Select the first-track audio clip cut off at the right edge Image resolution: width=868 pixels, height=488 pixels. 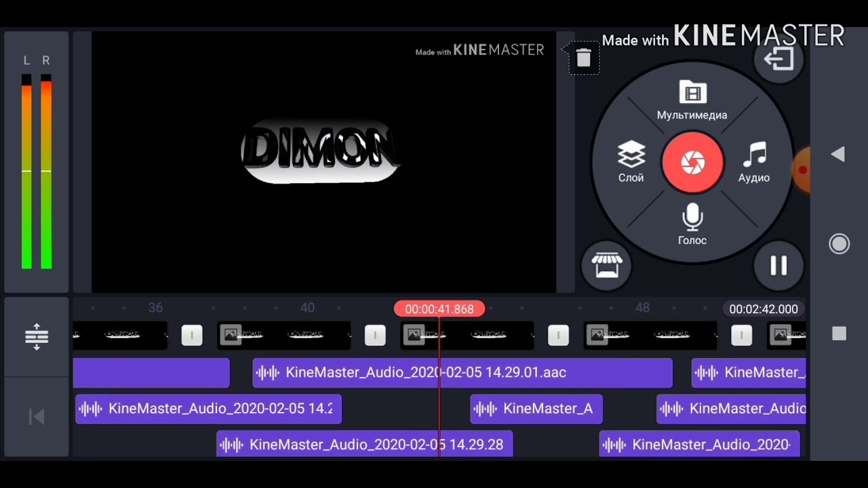point(749,373)
